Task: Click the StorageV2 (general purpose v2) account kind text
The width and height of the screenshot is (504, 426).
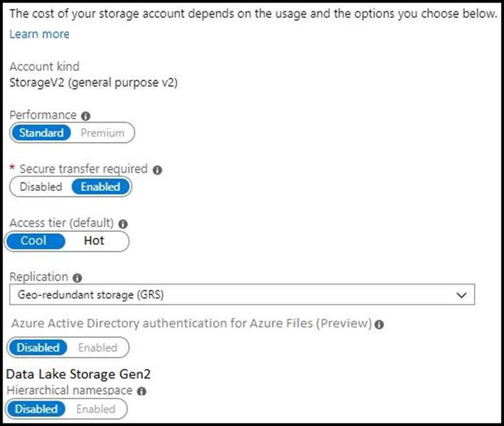Action: tap(94, 82)
